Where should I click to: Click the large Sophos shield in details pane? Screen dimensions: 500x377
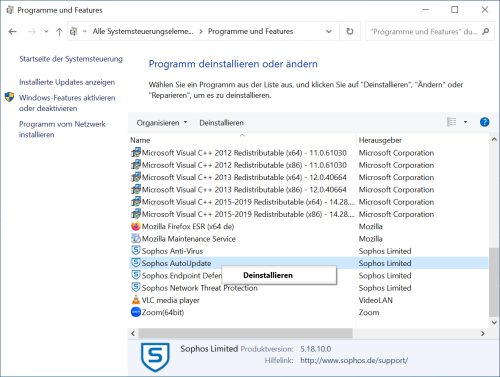point(155,357)
